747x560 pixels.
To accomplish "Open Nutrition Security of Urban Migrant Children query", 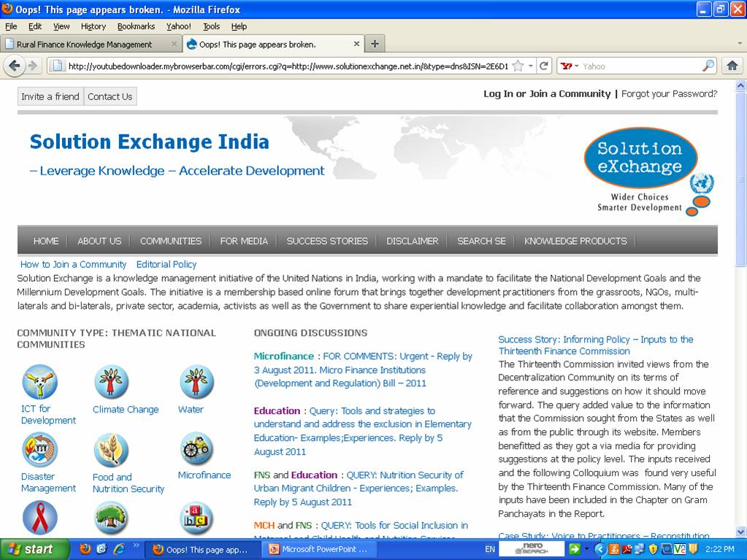I will (x=359, y=488).
